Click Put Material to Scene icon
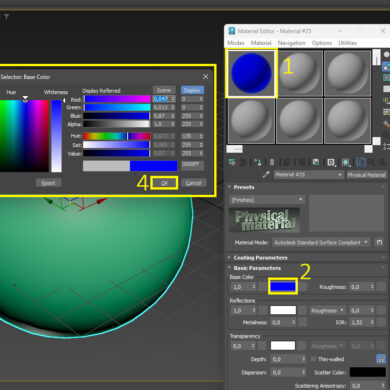390x390 pixels. point(242,162)
